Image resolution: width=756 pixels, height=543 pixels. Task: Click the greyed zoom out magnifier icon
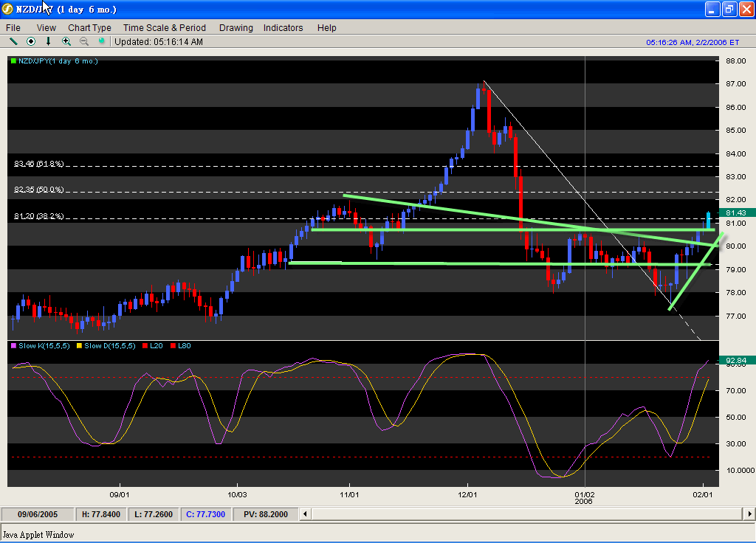(x=84, y=41)
